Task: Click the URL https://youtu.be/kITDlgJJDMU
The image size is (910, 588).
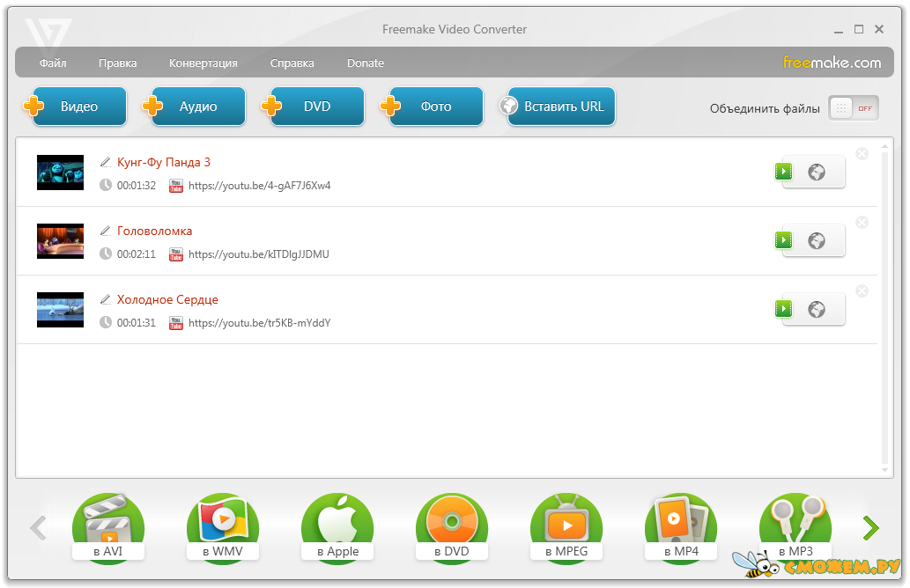Action: 259,254
